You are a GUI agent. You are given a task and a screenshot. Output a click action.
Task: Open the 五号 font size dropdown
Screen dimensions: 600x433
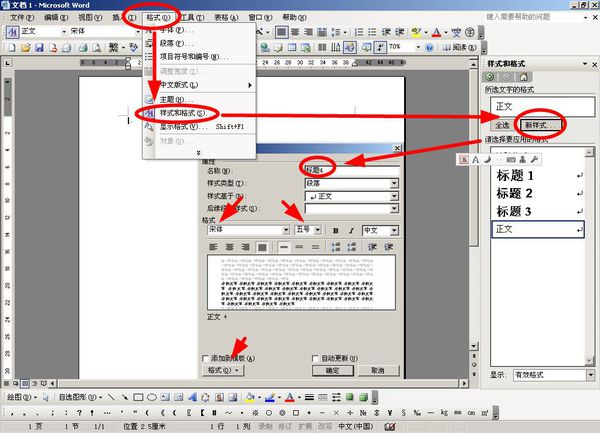318,230
